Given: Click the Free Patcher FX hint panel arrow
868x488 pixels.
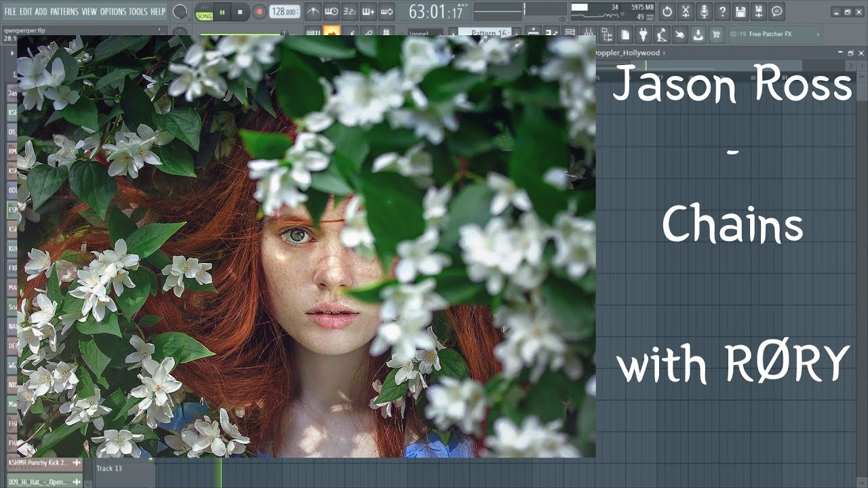Looking at the screenshot, I should coord(818,34).
